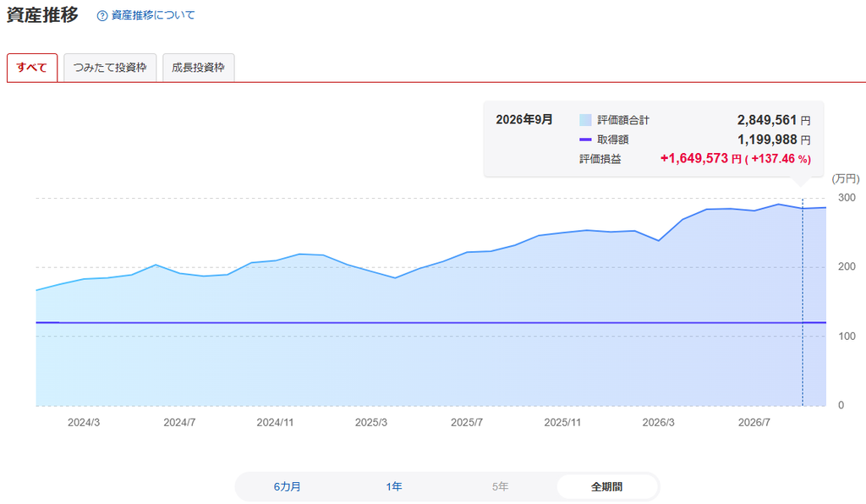The height and width of the screenshot is (504, 866).
Task: Click the 2,849,561 円 valuation total
Action: click(x=774, y=120)
